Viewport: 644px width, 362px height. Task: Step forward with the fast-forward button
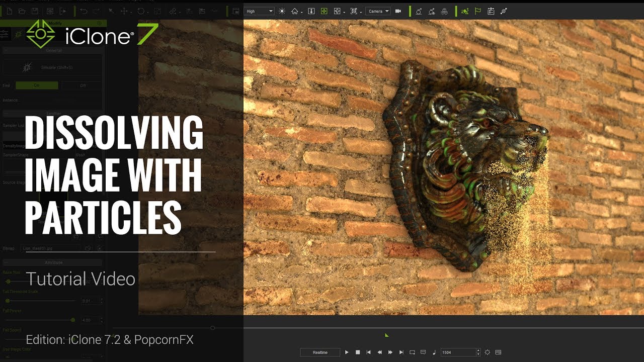390,352
